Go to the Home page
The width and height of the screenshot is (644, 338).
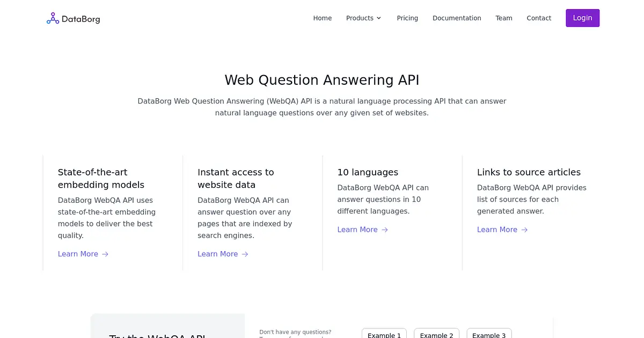coord(323,18)
